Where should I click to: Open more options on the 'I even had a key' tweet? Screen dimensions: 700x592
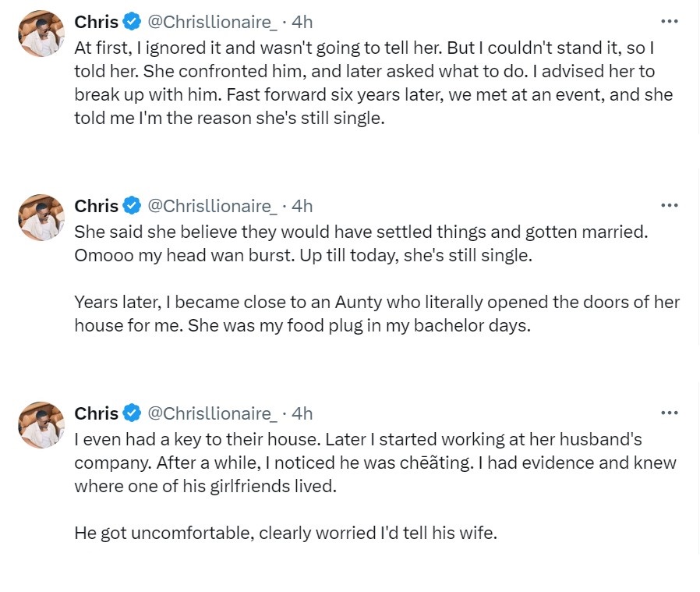pyautogui.click(x=669, y=413)
